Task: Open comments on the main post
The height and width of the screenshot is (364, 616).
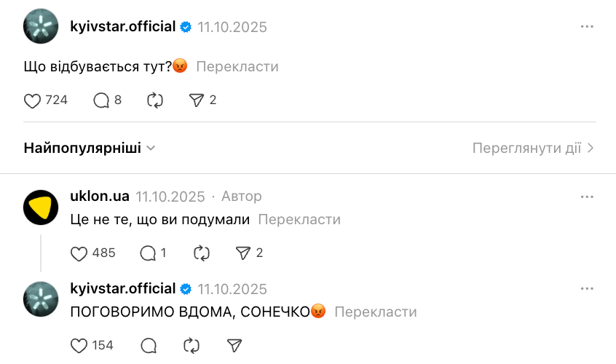Action: point(101,100)
